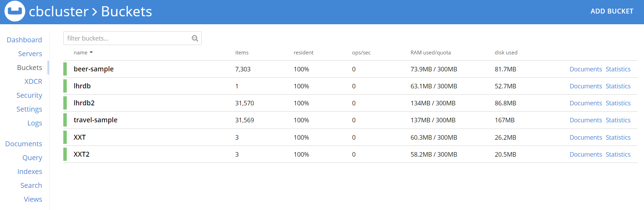Open Statistics link for lhrdb2
644x210 pixels.
[x=618, y=103]
